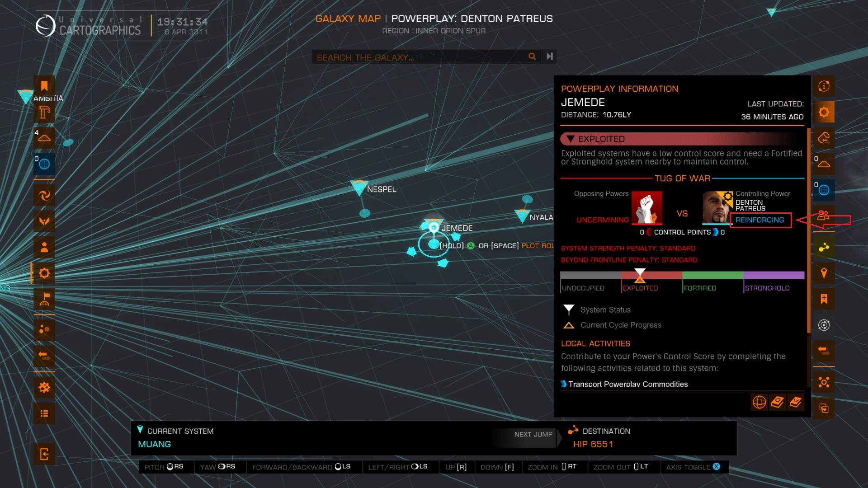Viewport: 868px width, 488px height.
Task: Click the LOCAL ACTIVITIES heading
Action: coord(595,344)
